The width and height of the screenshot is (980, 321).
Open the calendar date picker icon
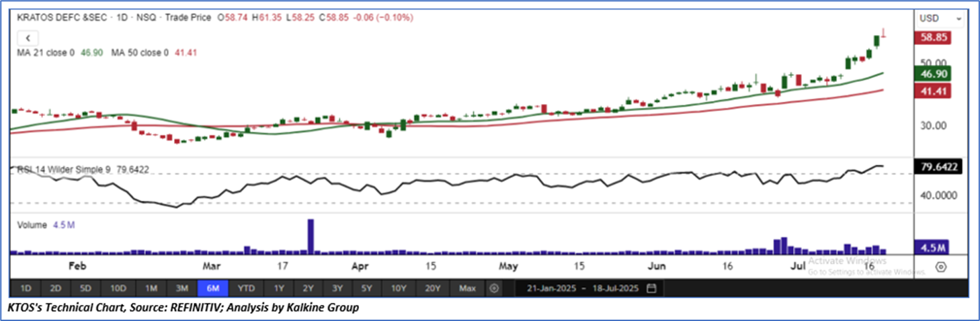click(x=651, y=288)
